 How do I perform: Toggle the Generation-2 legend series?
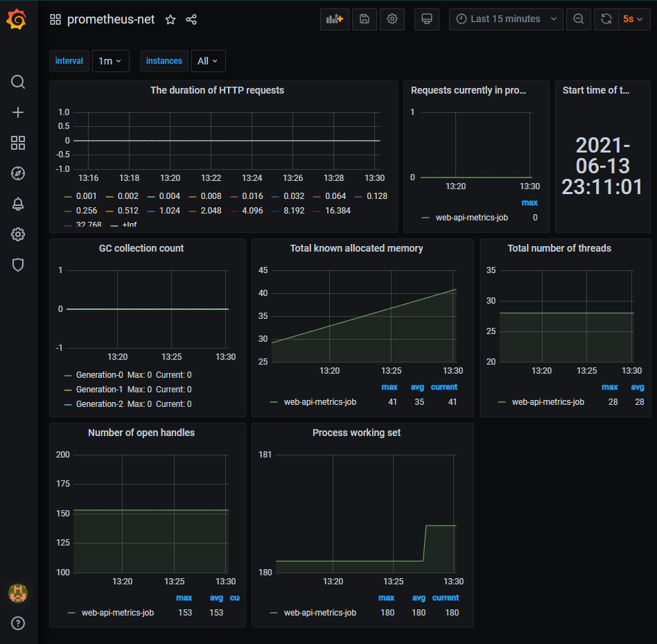coord(99,404)
